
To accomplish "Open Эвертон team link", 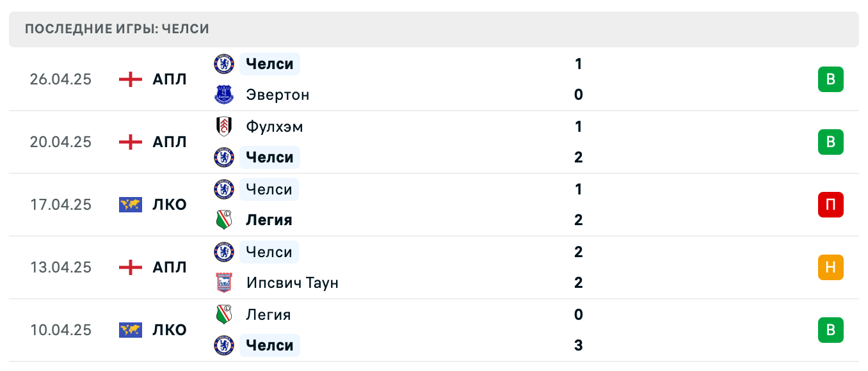I will [x=277, y=95].
